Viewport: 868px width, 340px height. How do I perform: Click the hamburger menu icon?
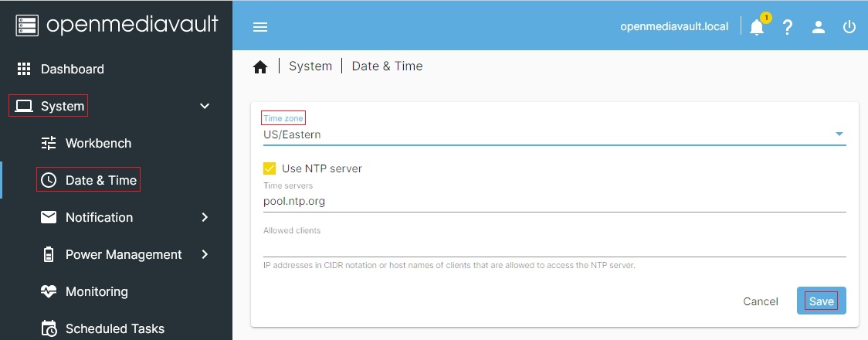coord(260,27)
